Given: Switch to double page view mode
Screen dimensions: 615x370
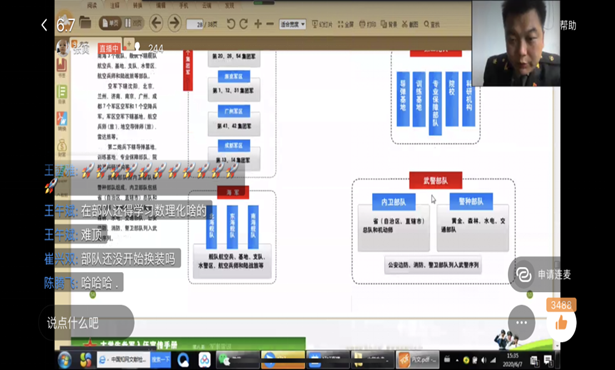Looking at the screenshot, I should tap(133, 24).
